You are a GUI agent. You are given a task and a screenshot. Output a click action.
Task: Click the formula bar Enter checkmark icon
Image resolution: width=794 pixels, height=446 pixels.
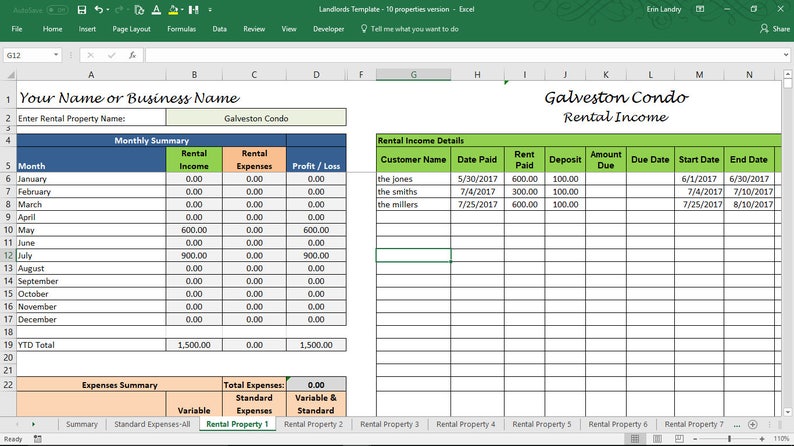[x=111, y=55]
